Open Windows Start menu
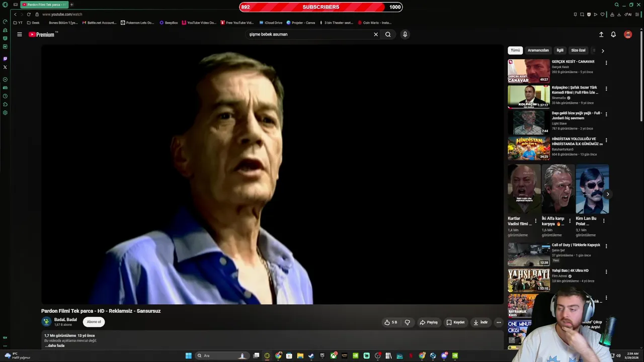Image resolution: width=644 pixels, height=362 pixels. point(188,355)
